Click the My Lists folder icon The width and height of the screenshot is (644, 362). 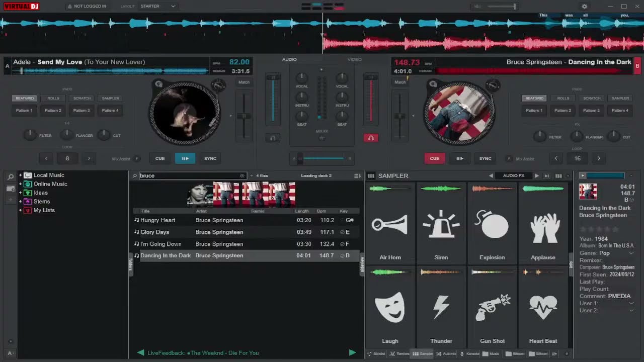tap(28, 210)
